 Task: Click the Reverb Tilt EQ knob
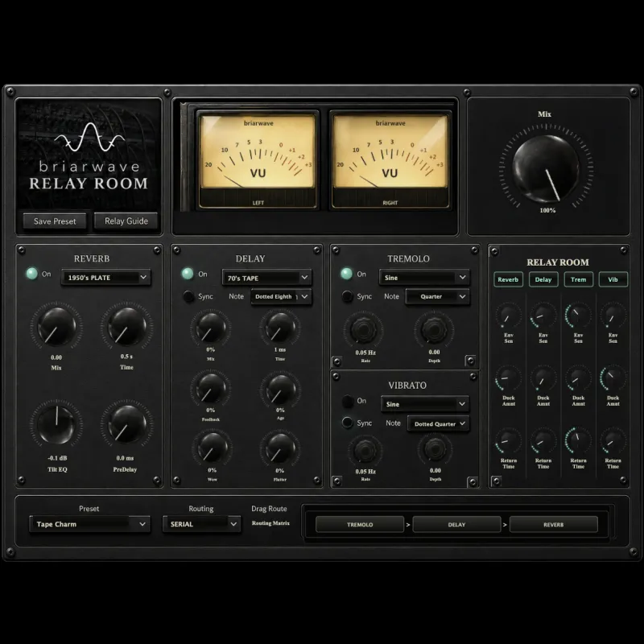pyautogui.click(x=56, y=424)
